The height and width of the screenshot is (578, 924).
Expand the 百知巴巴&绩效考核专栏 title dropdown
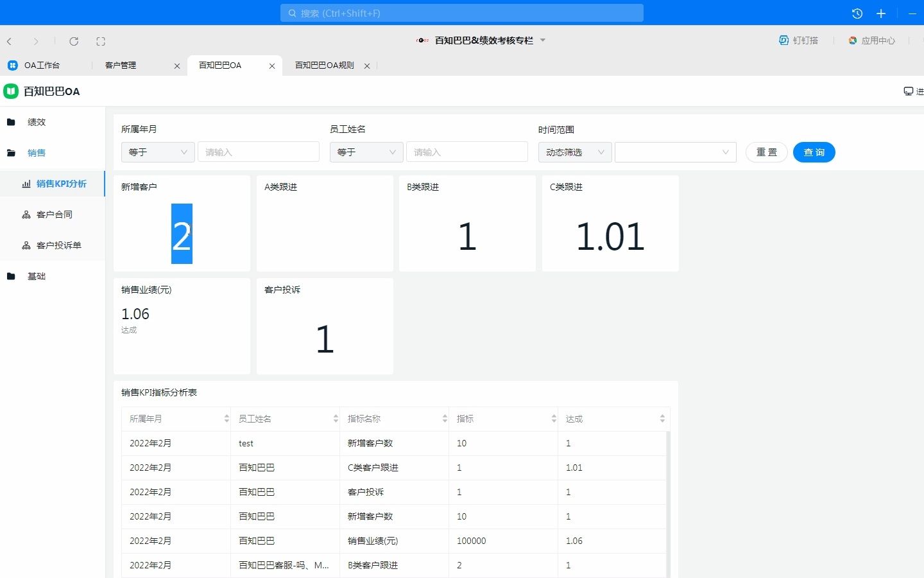[543, 40]
